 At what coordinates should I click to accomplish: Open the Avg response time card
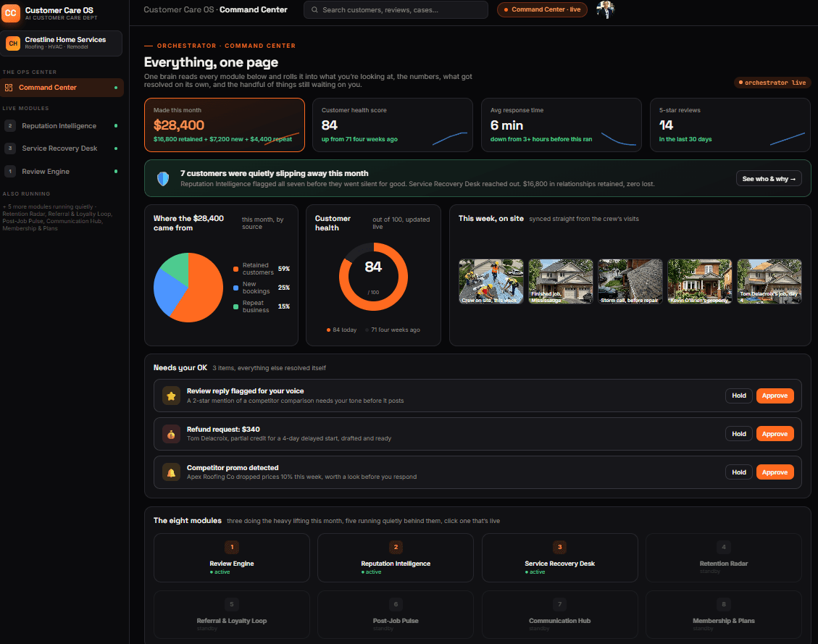coord(562,125)
